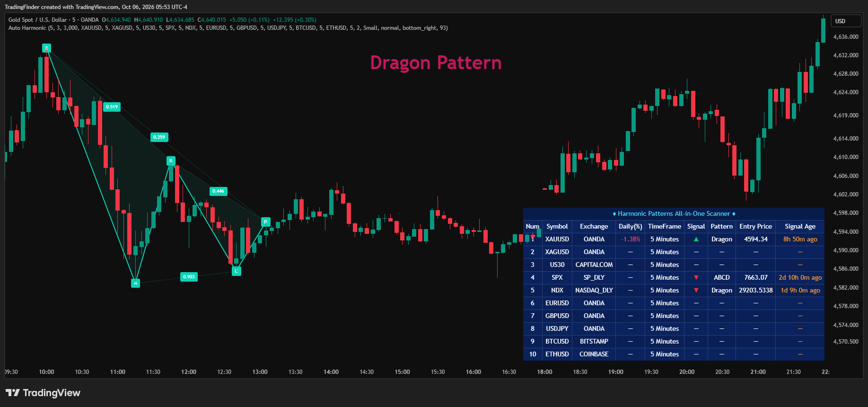868x407 pixels.
Task: Click the COINBASE exchange cell
Action: [x=594, y=354]
